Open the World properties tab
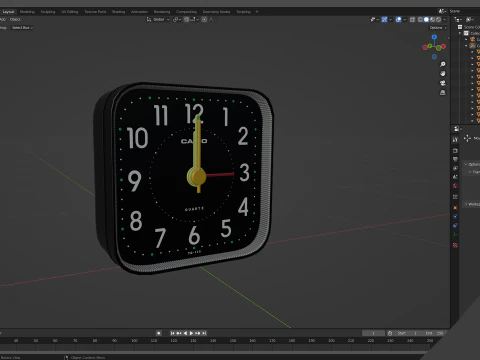This screenshot has height=360, width=480. [455, 186]
